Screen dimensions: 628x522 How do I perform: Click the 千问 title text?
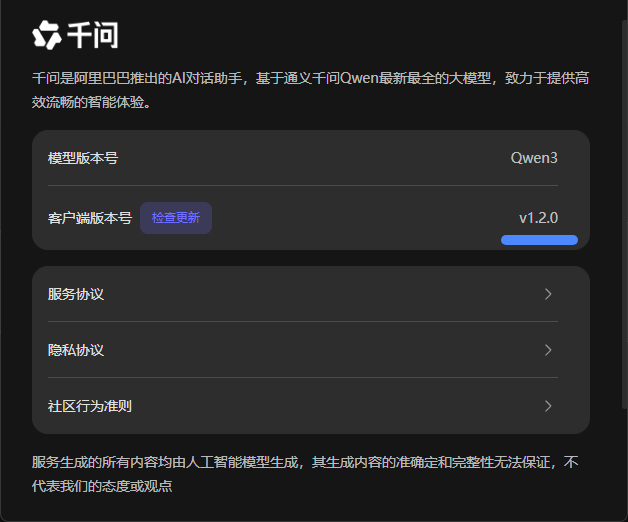[93, 35]
